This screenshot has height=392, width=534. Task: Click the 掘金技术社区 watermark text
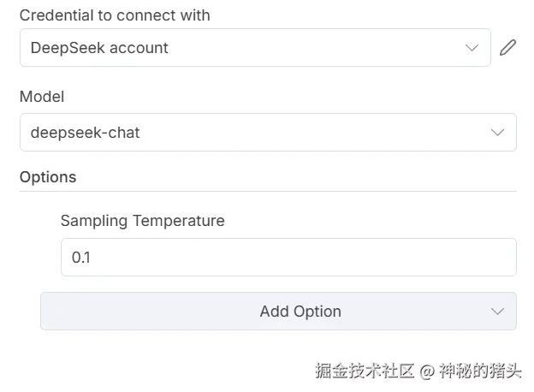365,371
